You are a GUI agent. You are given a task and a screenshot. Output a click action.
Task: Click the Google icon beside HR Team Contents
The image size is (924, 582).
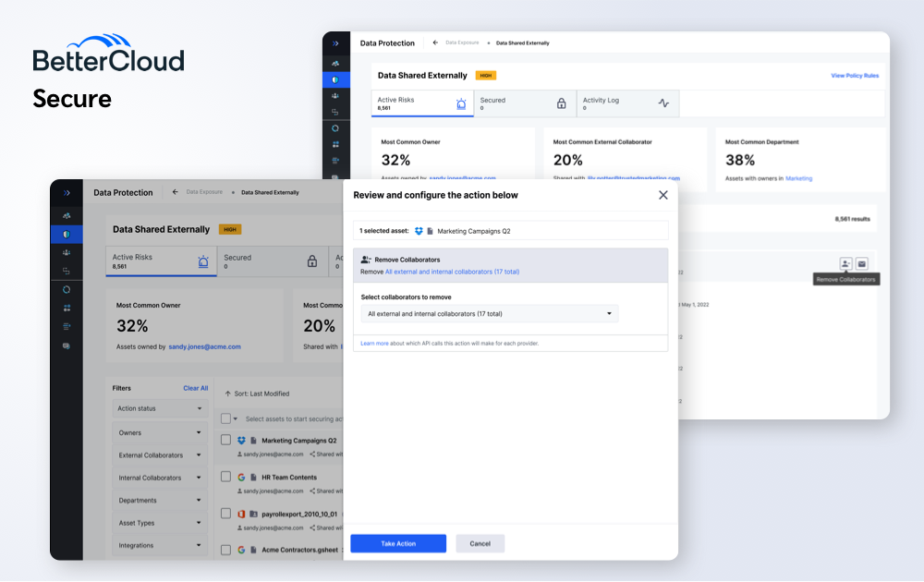[241, 477]
